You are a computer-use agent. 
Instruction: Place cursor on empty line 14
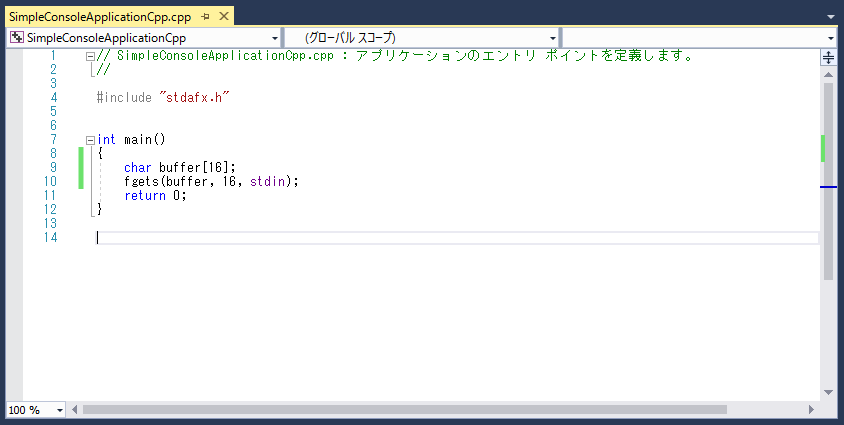[458, 238]
